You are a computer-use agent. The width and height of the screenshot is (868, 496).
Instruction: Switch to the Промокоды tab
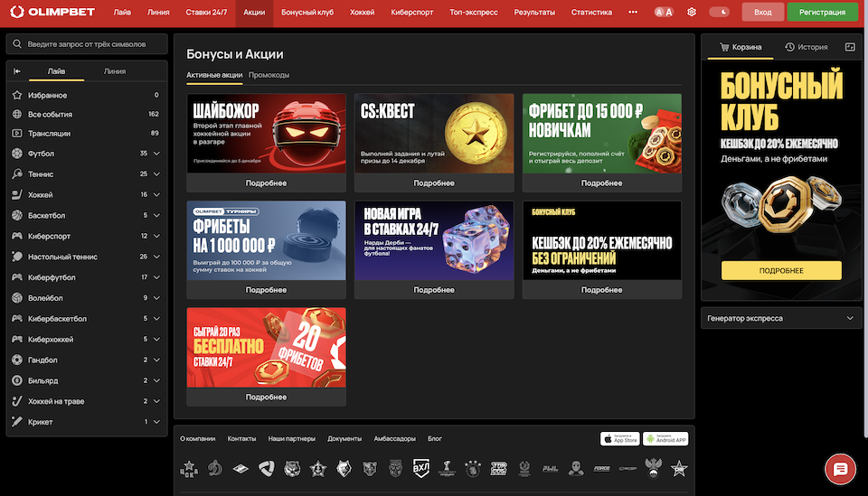tap(269, 75)
